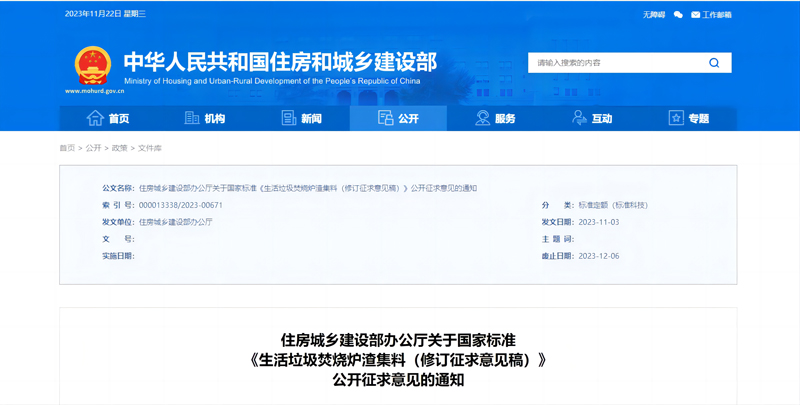Click the document icon beside 公开
The image size is (800, 405).
385,118
